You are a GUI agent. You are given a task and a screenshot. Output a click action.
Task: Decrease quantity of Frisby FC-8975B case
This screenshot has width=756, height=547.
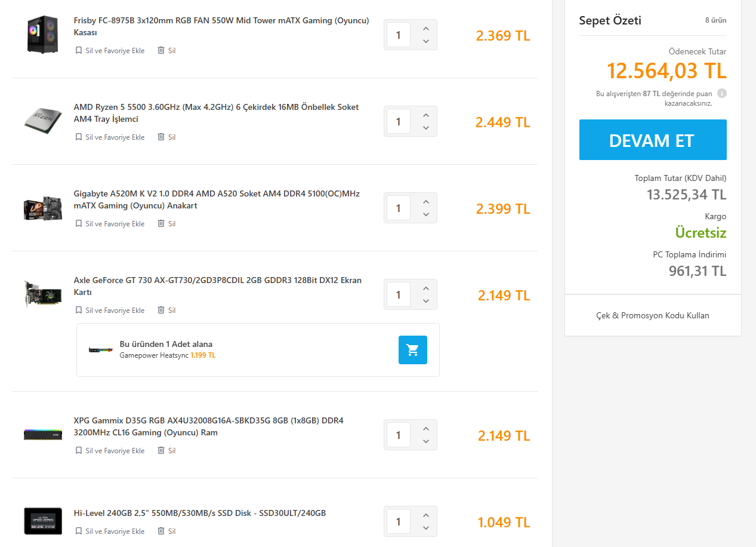pyautogui.click(x=425, y=41)
